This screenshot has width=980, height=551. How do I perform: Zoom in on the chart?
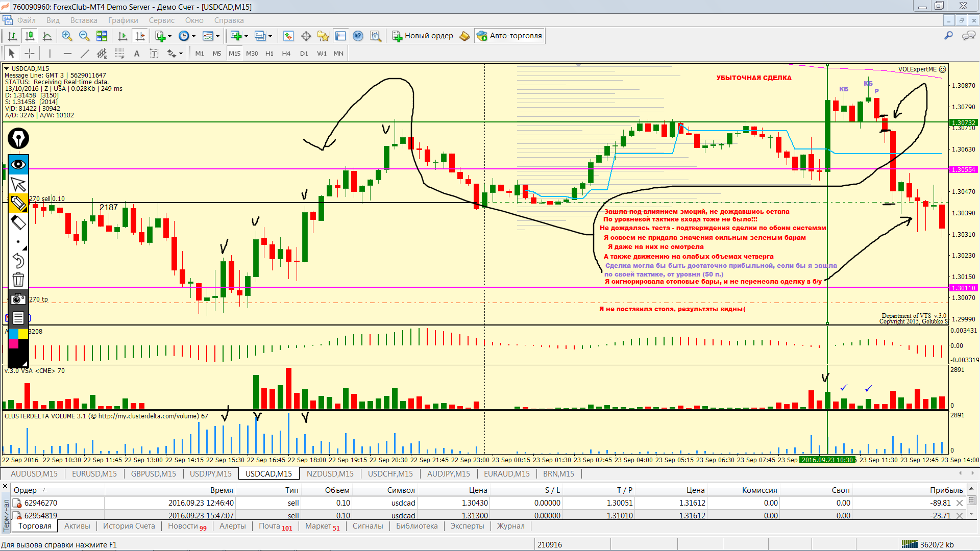tap(67, 36)
